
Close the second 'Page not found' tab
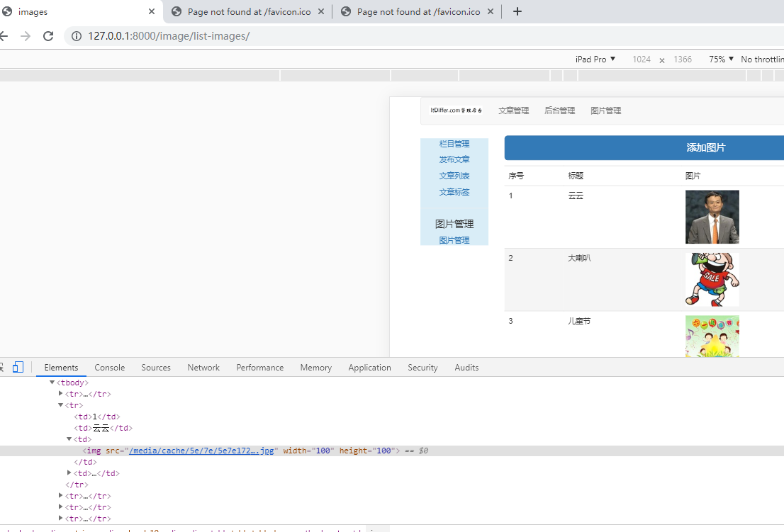click(x=491, y=11)
